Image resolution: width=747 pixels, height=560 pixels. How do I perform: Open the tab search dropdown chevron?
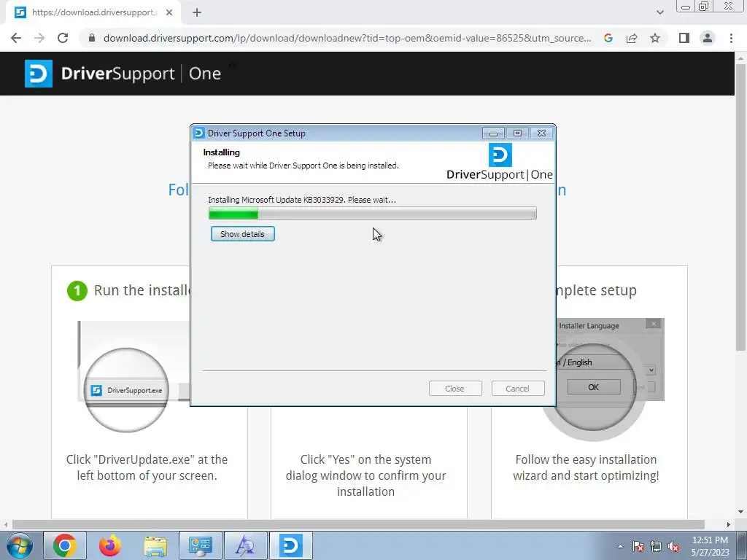(659, 12)
